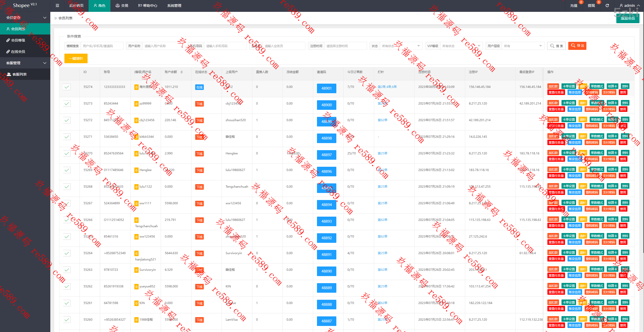Click invitation code 48901 blue badge
The image size is (644, 332).
click(326, 88)
